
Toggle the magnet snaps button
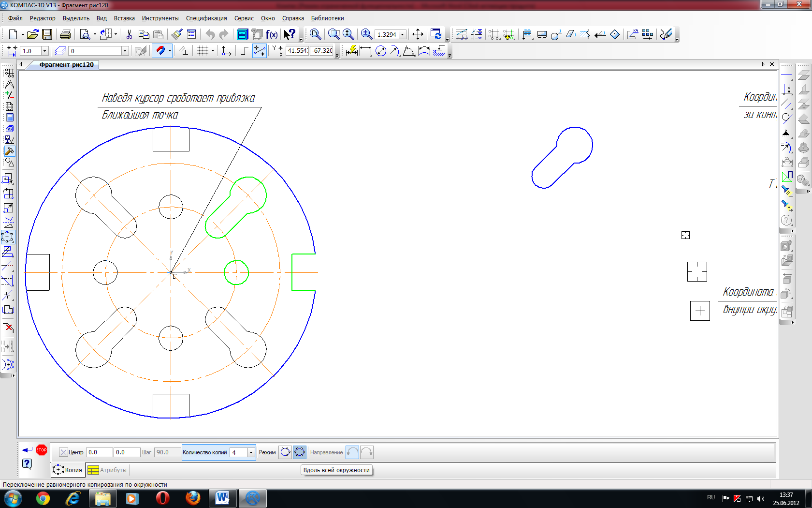pos(160,51)
